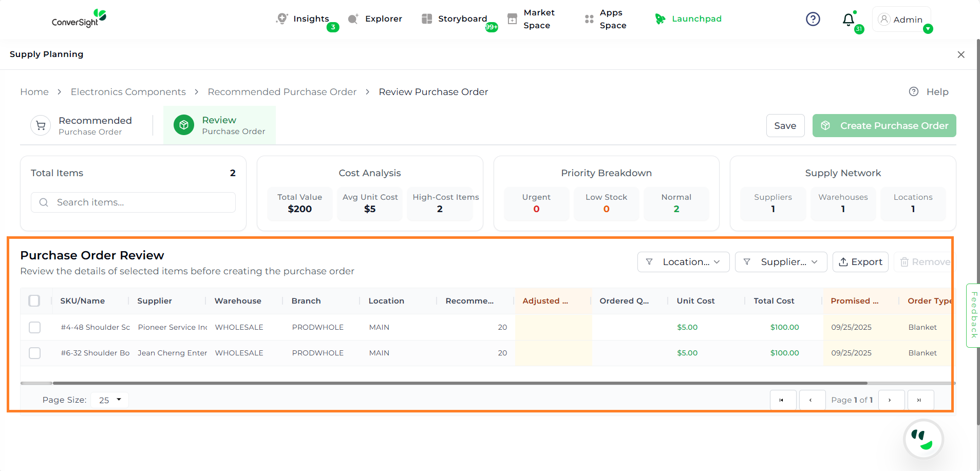Expand the Supplier filter dropdown

coord(781,262)
